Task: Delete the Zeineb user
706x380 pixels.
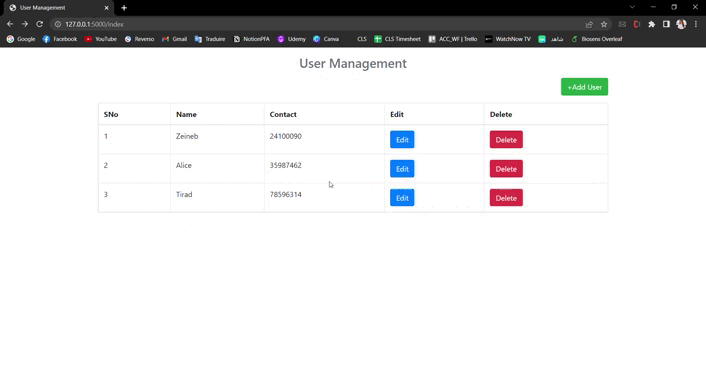Action: click(x=506, y=140)
